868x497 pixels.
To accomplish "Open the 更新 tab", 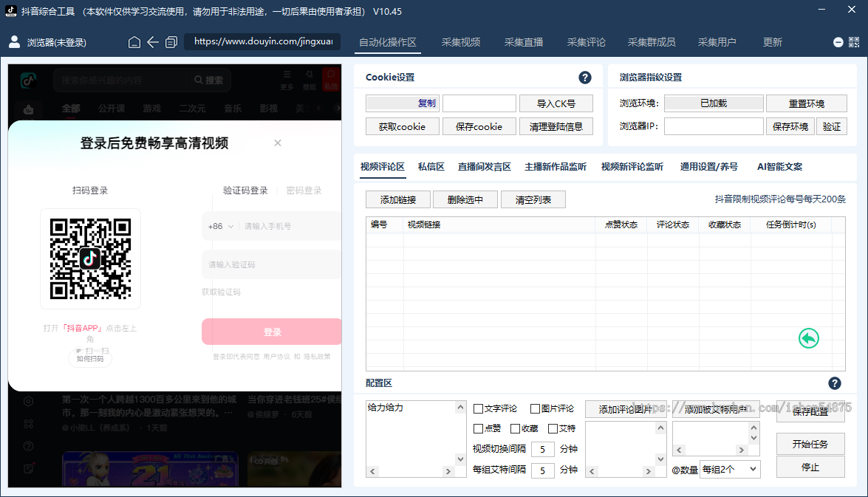I will pyautogui.click(x=772, y=42).
